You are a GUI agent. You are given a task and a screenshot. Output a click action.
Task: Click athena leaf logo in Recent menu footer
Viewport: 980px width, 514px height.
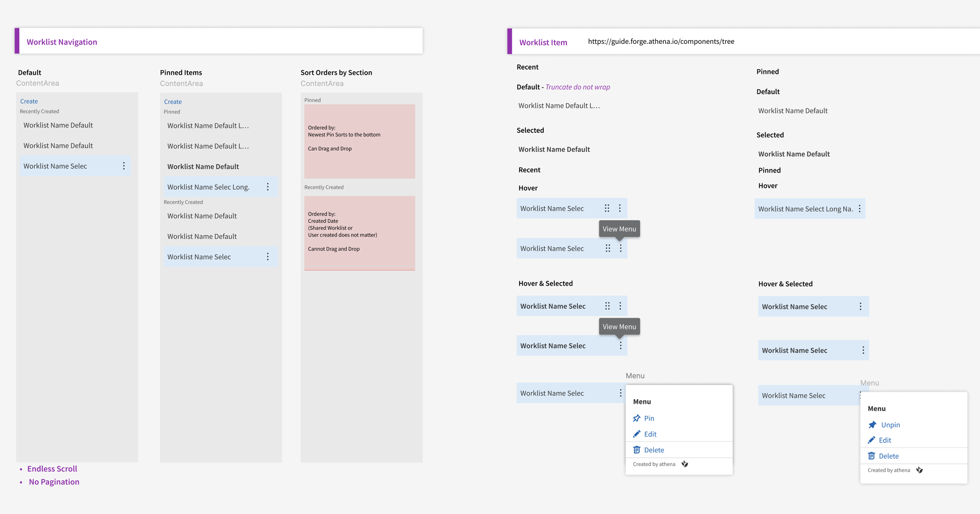685,464
